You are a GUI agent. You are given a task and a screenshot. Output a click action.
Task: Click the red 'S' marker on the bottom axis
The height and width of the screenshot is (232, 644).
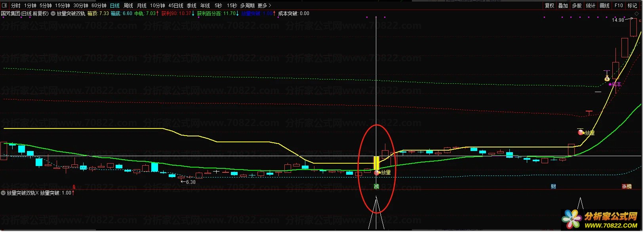(74, 187)
